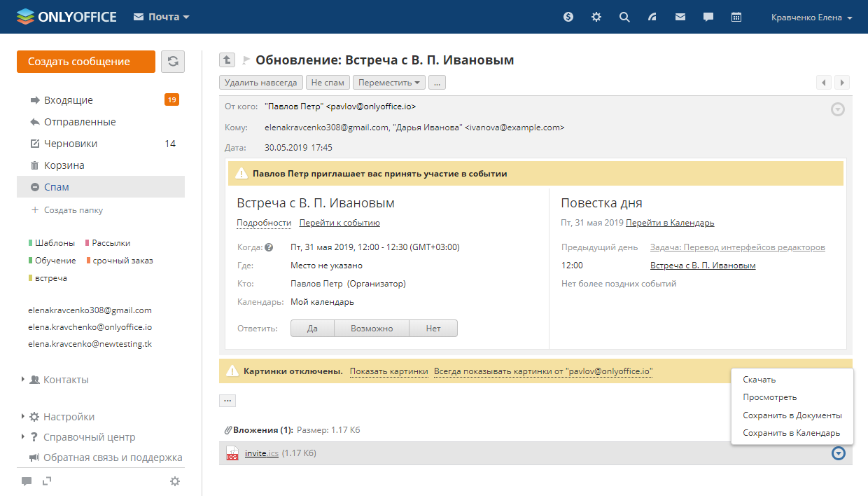Choose Скачать in attachment menu
The image size is (868, 496).
759,380
